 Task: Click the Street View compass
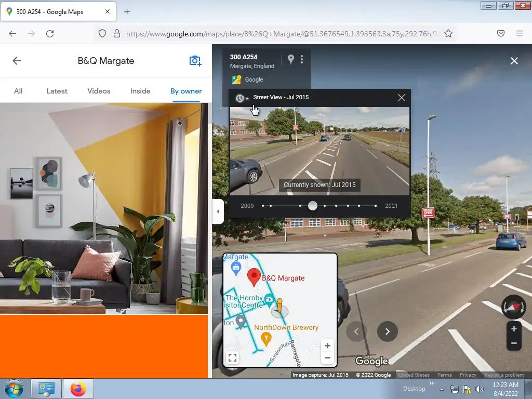click(x=514, y=307)
